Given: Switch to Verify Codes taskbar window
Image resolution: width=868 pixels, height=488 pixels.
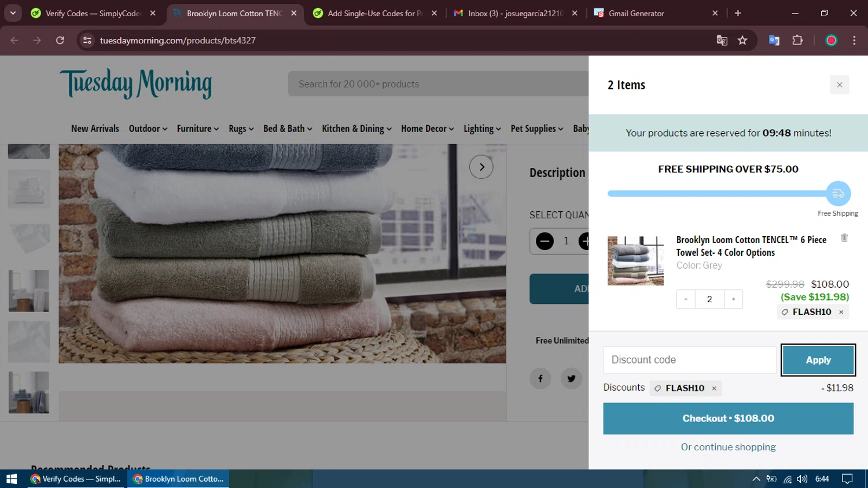Looking at the screenshot, I should (x=76, y=479).
